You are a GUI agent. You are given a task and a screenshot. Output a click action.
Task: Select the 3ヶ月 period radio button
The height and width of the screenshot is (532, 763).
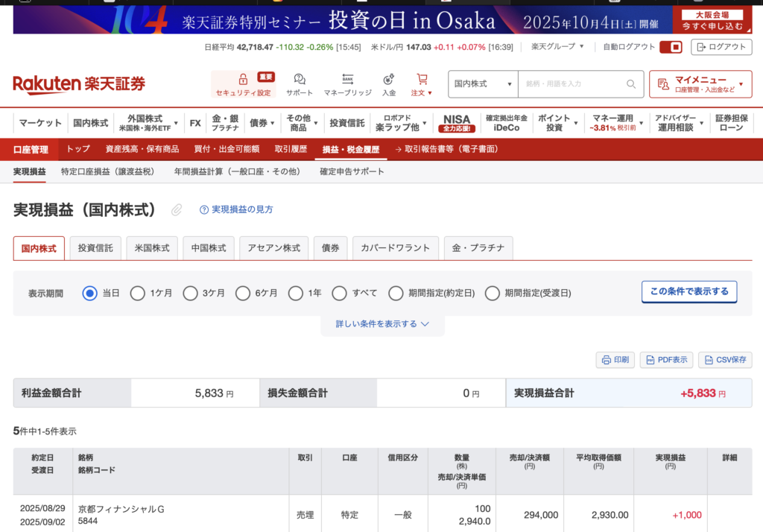click(x=190, y=293)
